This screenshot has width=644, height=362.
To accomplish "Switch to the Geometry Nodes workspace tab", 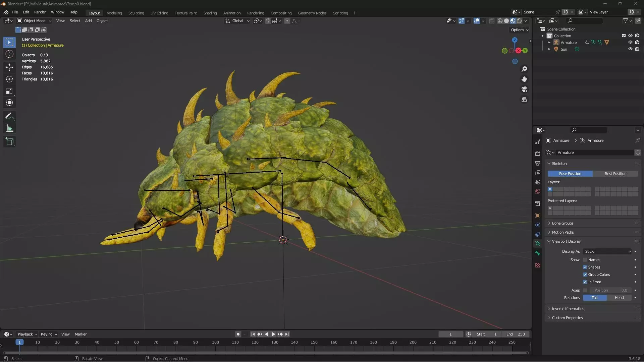I will pos(312,13).
